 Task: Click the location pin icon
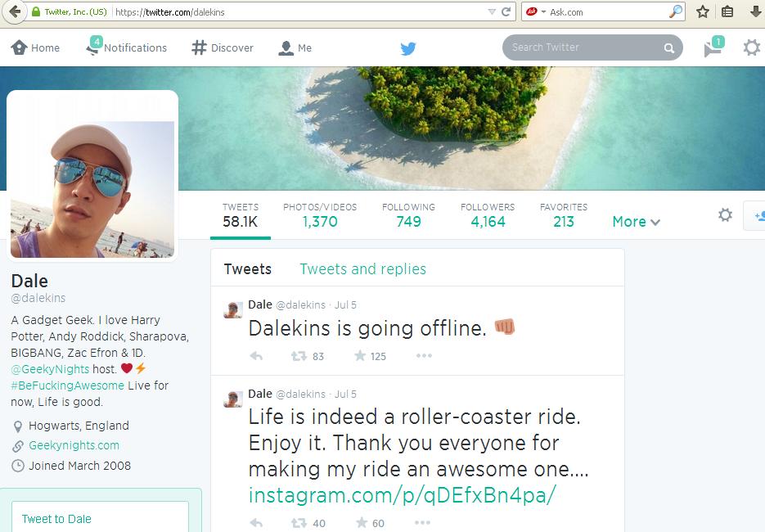tap(17, 426)
